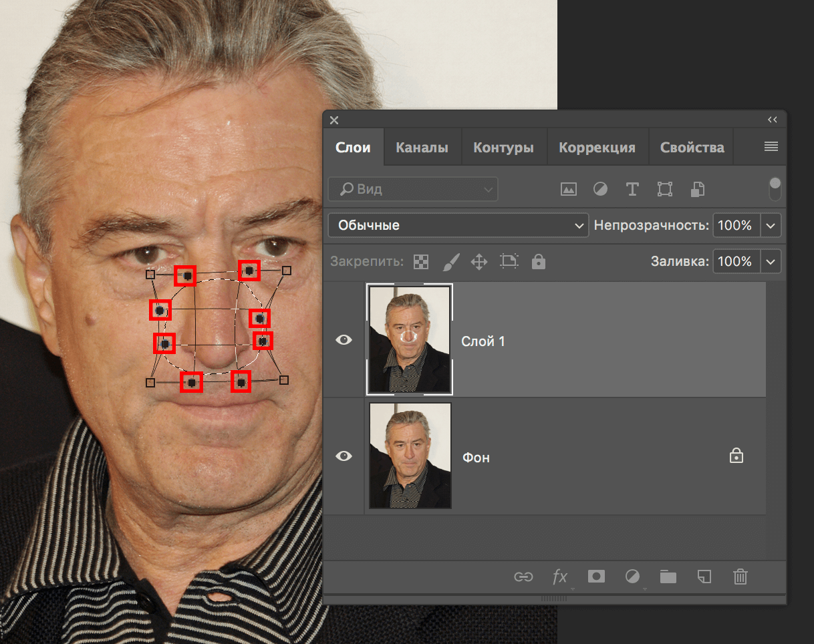Click the pixel layer filter icon
Screen dimensions: 814x644
point(568,189)
